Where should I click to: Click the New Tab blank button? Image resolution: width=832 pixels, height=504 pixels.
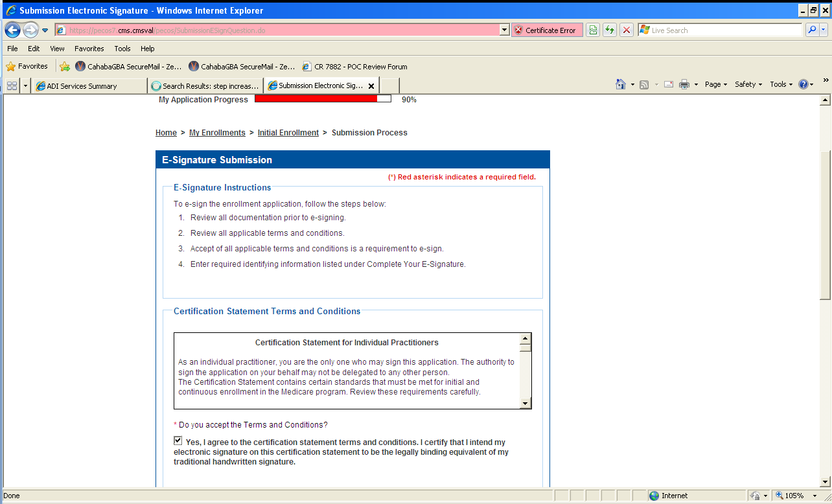coord(389,86)
